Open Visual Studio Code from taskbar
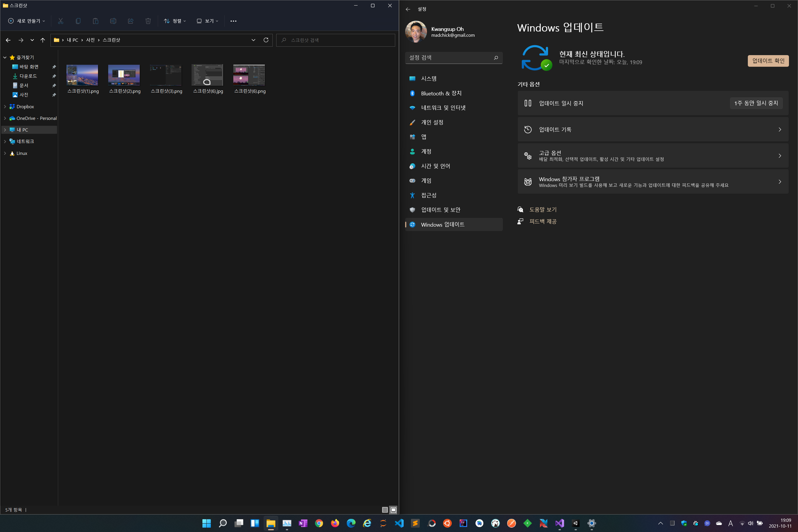This screenshot has height=532, width=798. pos(399,523)
